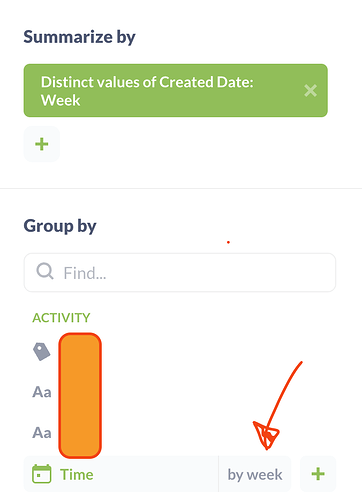Add Time as an additional grouping
The image size is (362, 499).
point(318,474)
